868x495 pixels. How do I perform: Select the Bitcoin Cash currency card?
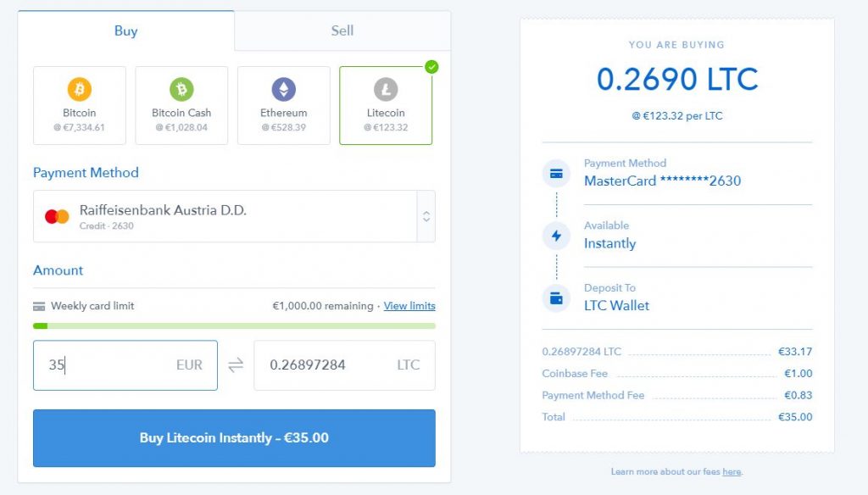pos(181,106)
